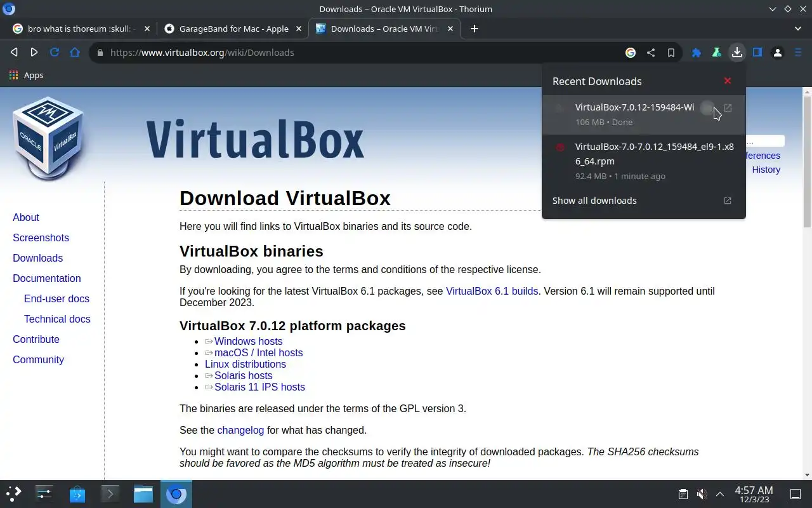812x508 pixels.
Task: Download the Solaris 11 IPS hosts package
Action: click(x=259, y=387)
